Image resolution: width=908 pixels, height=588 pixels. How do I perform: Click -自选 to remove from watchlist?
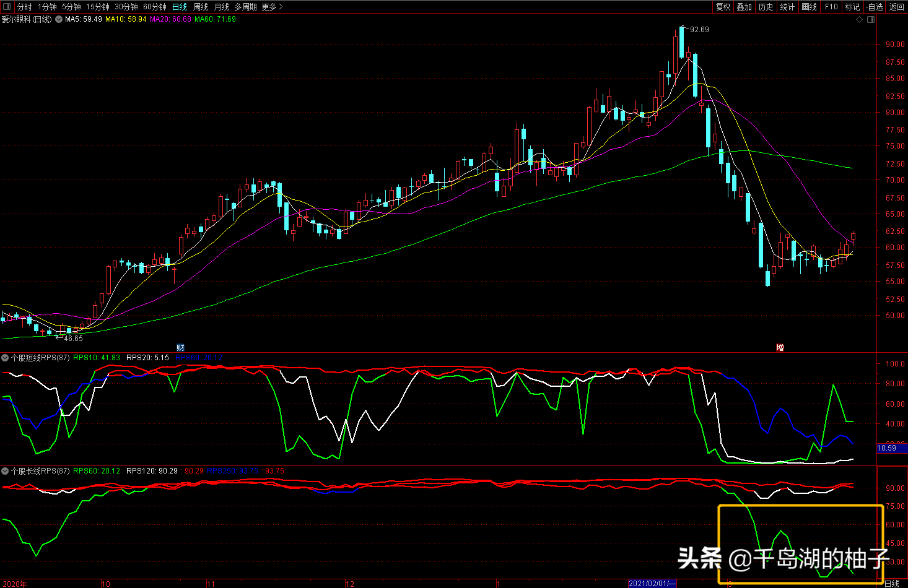[x=875, y=7]
